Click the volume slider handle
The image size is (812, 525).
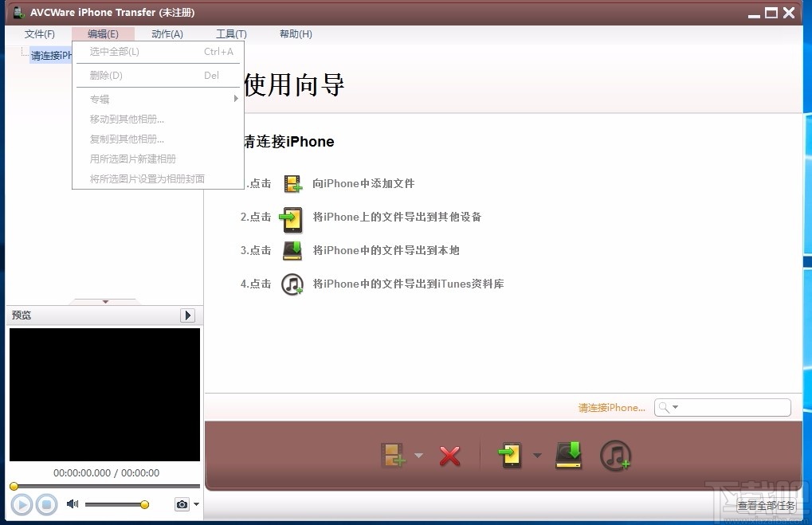click(x=143, y=503)
